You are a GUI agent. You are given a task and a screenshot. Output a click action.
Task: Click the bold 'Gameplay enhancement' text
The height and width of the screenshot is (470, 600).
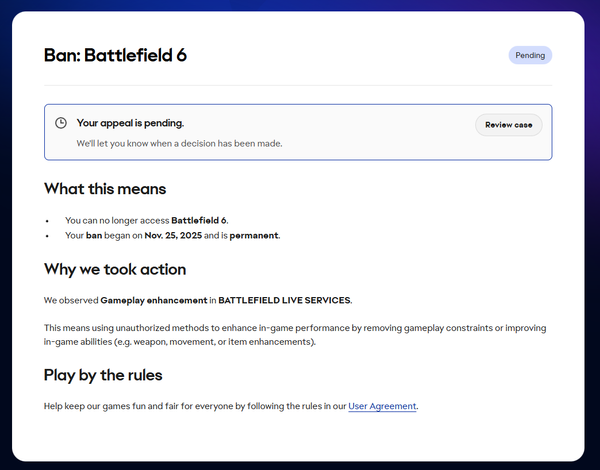click(x=153, y=300)
